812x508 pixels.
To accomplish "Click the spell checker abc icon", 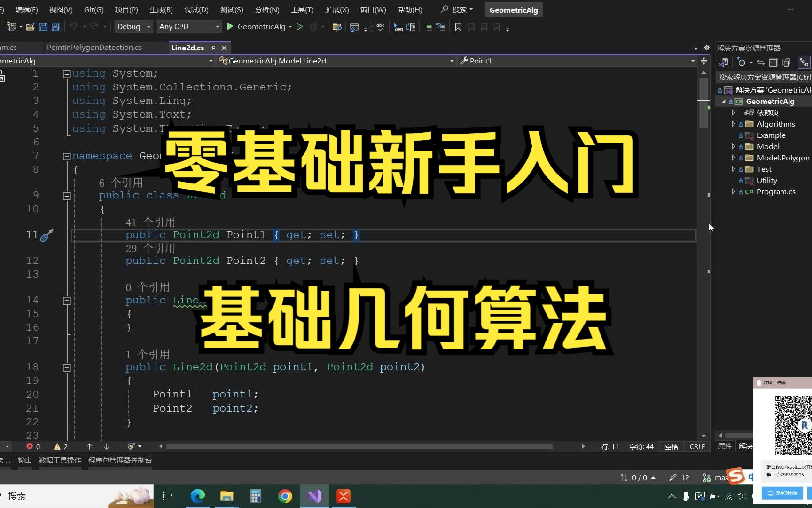I will click(x=380, y=27).
